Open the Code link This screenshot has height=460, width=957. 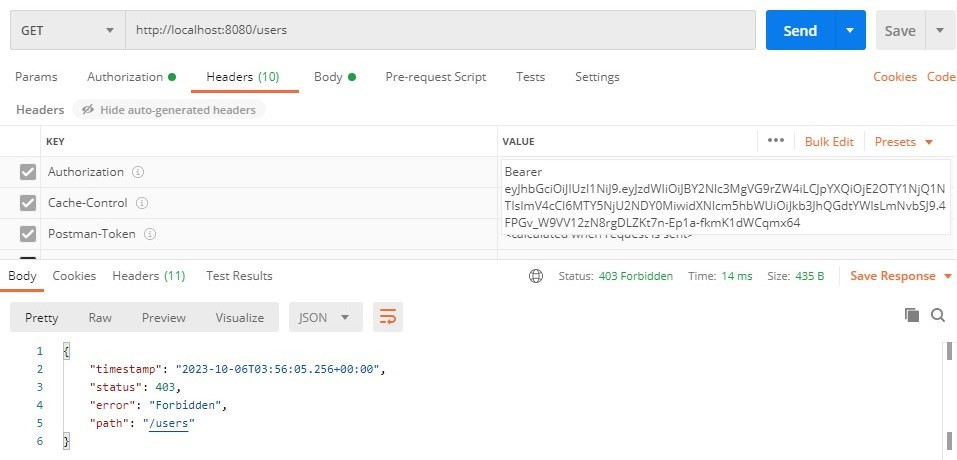[x=941, y=77]
